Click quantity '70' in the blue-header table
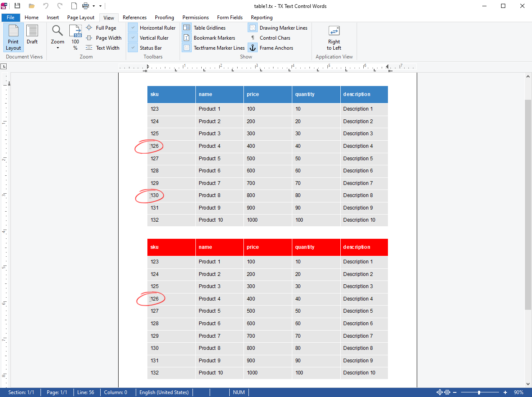 click(x=298, y=183)
